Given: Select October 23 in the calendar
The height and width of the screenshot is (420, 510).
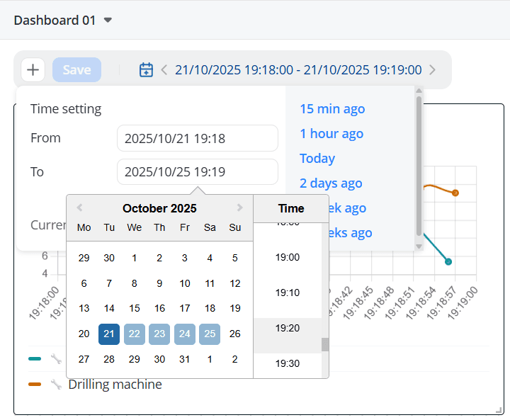Looking at the screenshot, I should [x=159, y=334].
